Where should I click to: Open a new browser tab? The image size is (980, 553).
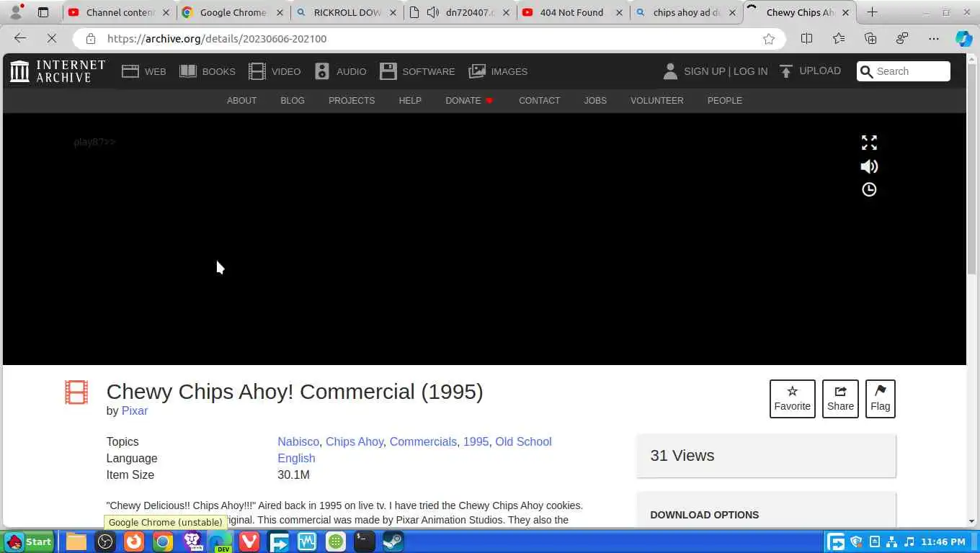[x=872, y=12]
